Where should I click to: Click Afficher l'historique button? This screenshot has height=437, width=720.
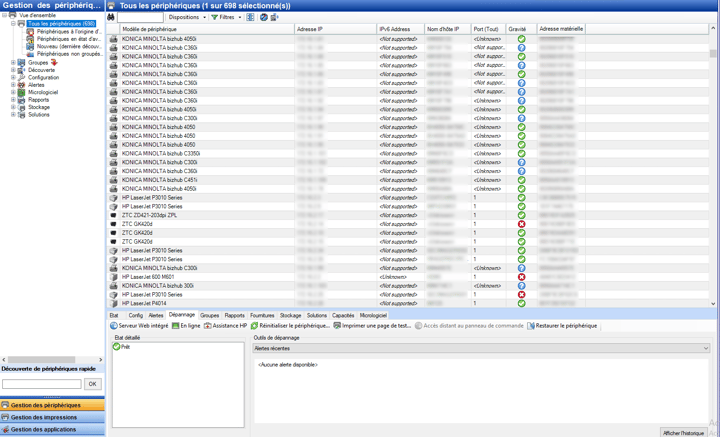[683, 433]
